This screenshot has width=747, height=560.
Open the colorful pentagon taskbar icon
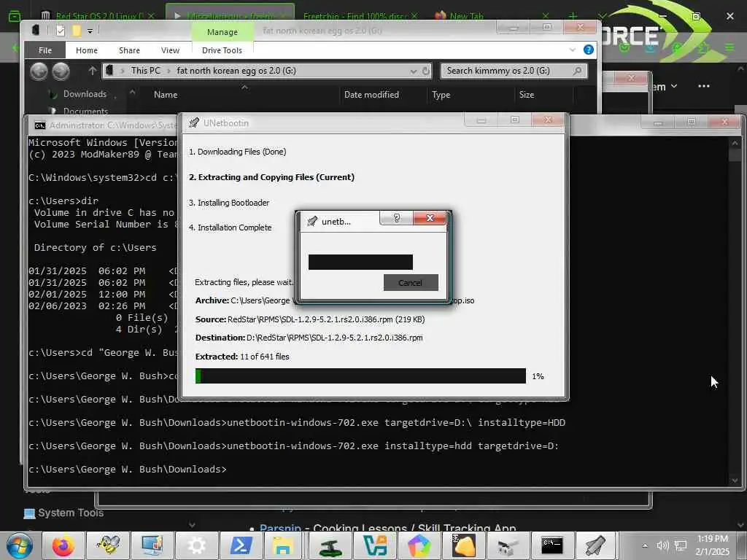(419, 545)
